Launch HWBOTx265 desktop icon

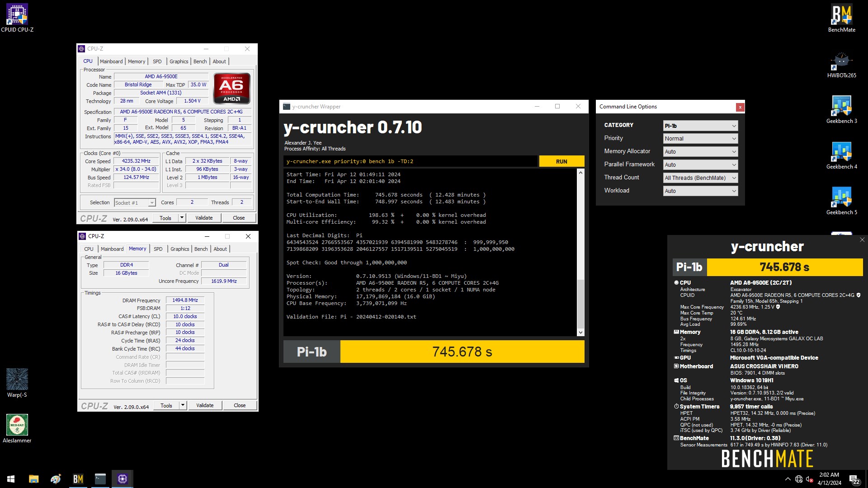tap(841, 64)
